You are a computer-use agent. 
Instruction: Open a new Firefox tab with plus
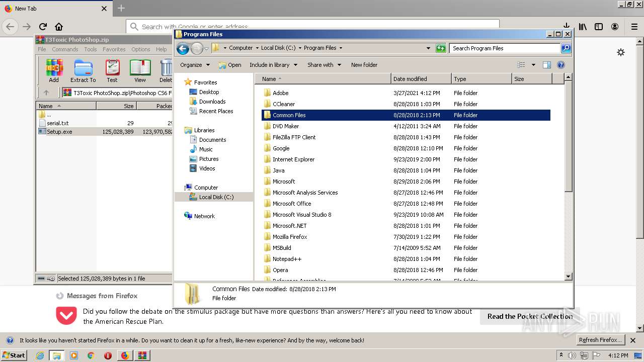pyautogui.click(x=121, y=8)
